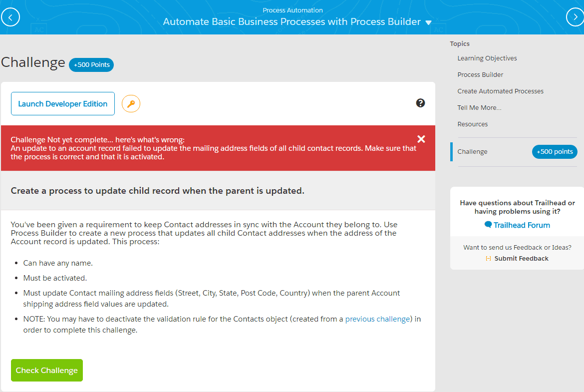Select the Resources topic
The height and width of the screenshot is (392, 584).
click(472, 124)
